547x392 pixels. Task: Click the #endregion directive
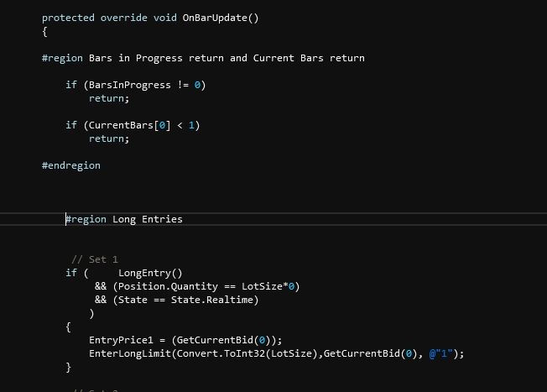pyautogui.click(x=70, y=165)
